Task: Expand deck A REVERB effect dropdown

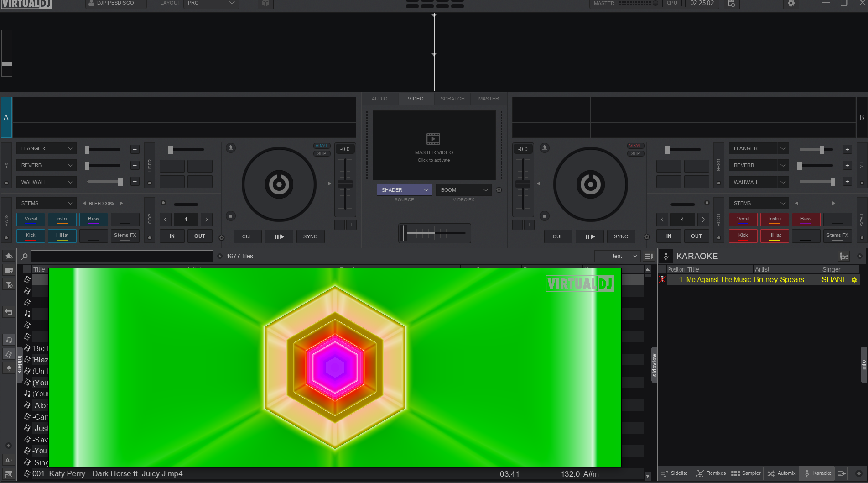Action: tap(70, 165)
